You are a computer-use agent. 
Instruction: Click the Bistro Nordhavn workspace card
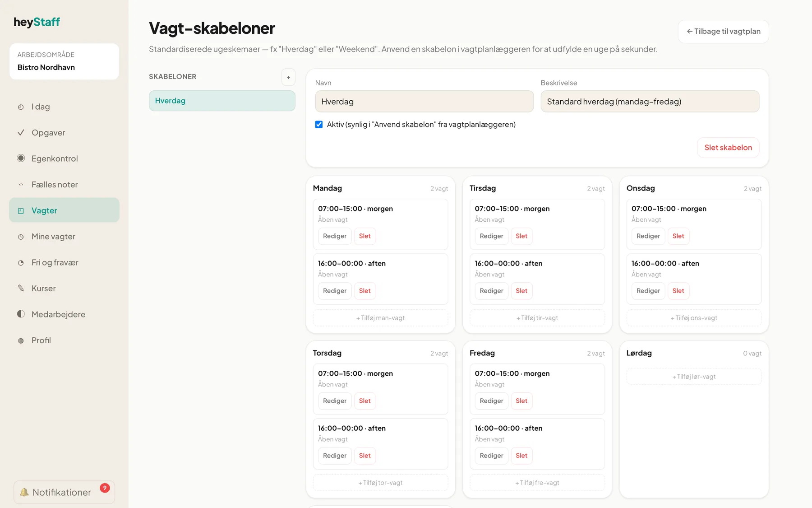click(x=64, y=61)
